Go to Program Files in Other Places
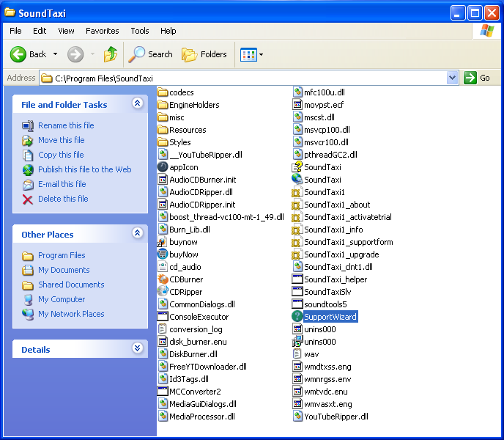Screen dimensions: 504x440 coord(62,255)
